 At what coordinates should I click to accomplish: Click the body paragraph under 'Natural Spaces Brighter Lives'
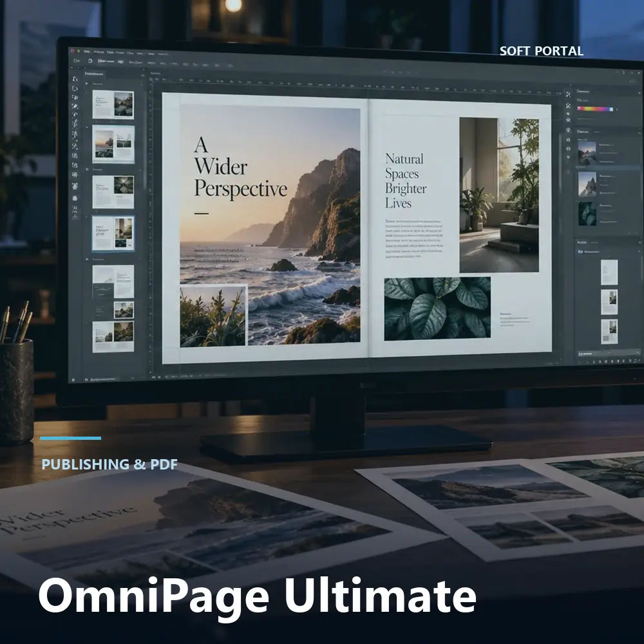coord(413,239)
